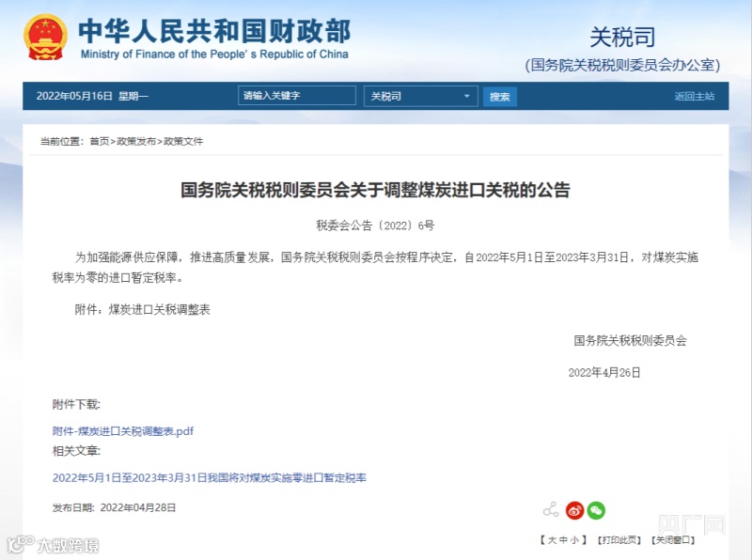The image size is (752, 560).
Task: Click the Ministry of Finance English subtitle
Action: click(214, 54)
